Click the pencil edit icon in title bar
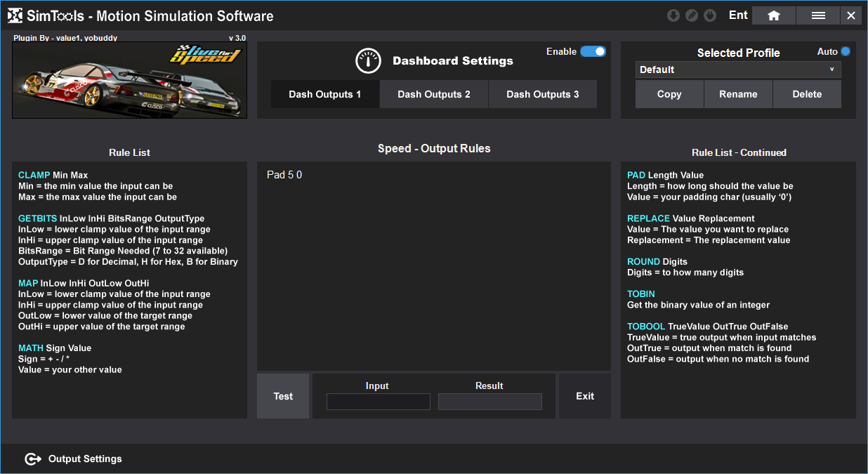Image resolution: width=868 pixels, height=474 pixels. click(x=692, y=15)
